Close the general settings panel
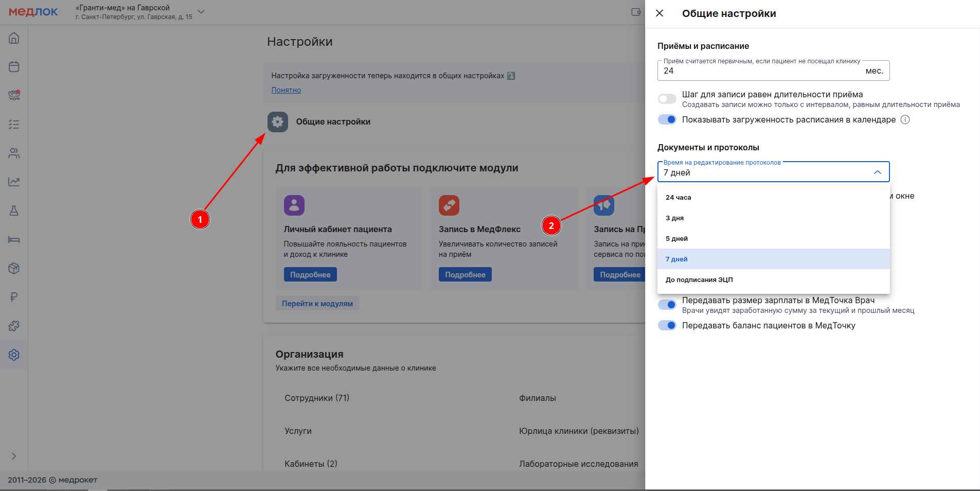980x491 pixels. click(x=660, y=13)
